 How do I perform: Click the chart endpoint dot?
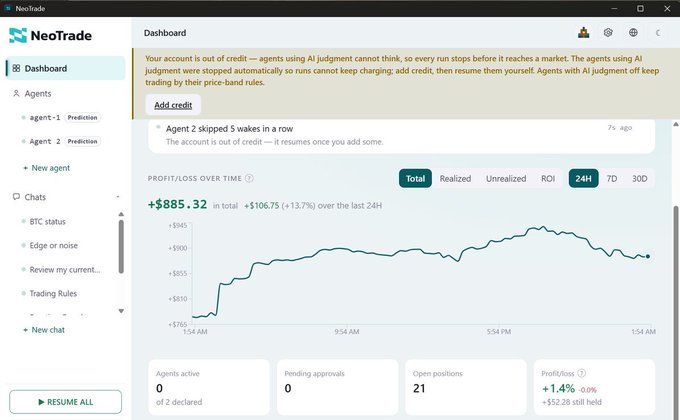point(647,256)
